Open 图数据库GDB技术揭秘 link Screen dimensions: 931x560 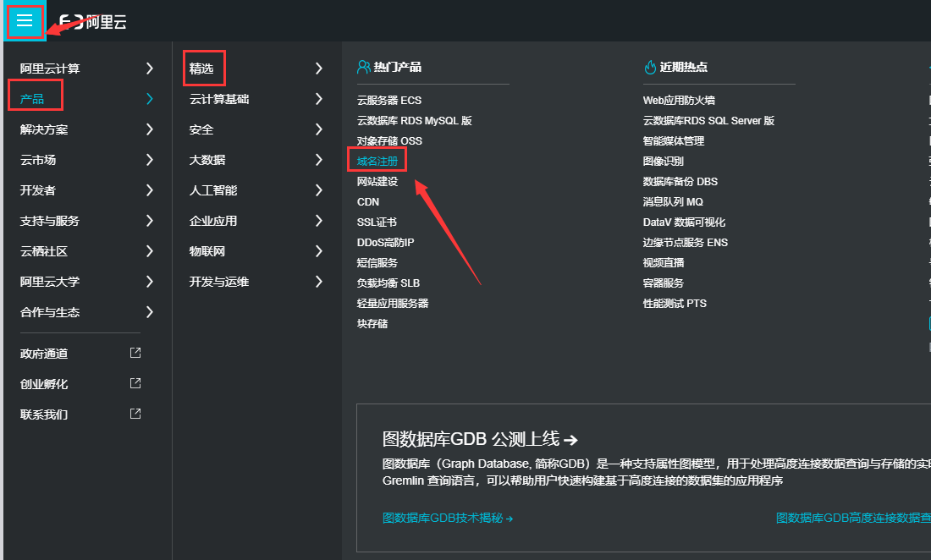448,518
